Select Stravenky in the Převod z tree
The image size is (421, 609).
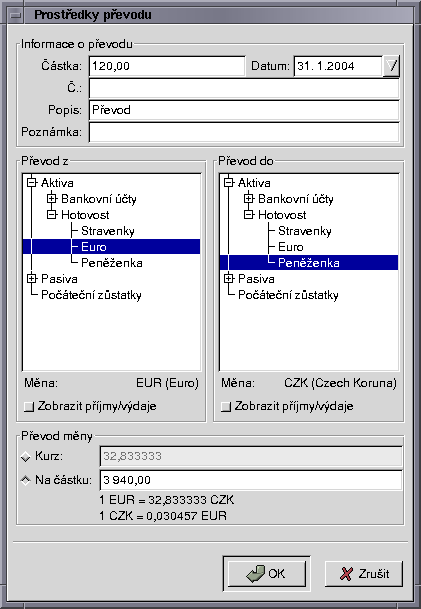[108, 231]
